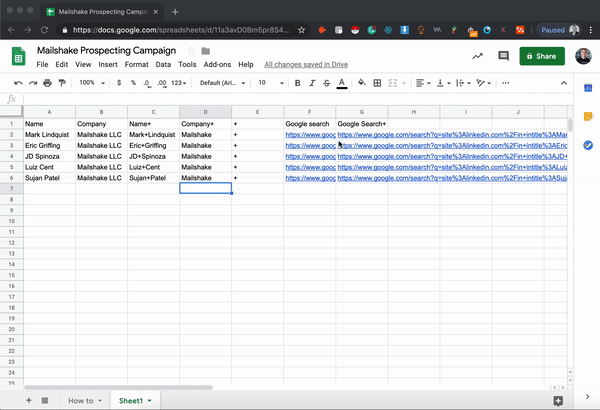The width and height of the screenshot is (600, 410).
Task: Click the horizontal scrollbar
Action: [x=118, y=387]
